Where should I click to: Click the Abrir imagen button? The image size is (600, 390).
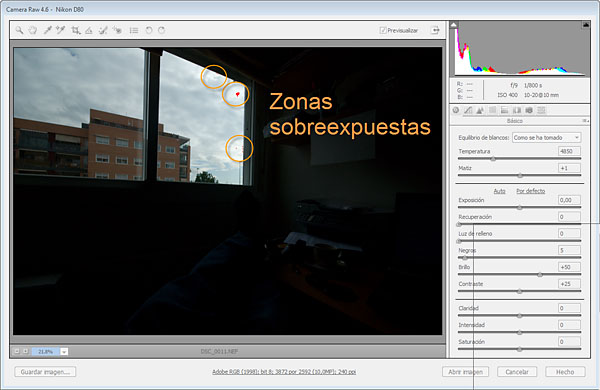click(465, 372)
